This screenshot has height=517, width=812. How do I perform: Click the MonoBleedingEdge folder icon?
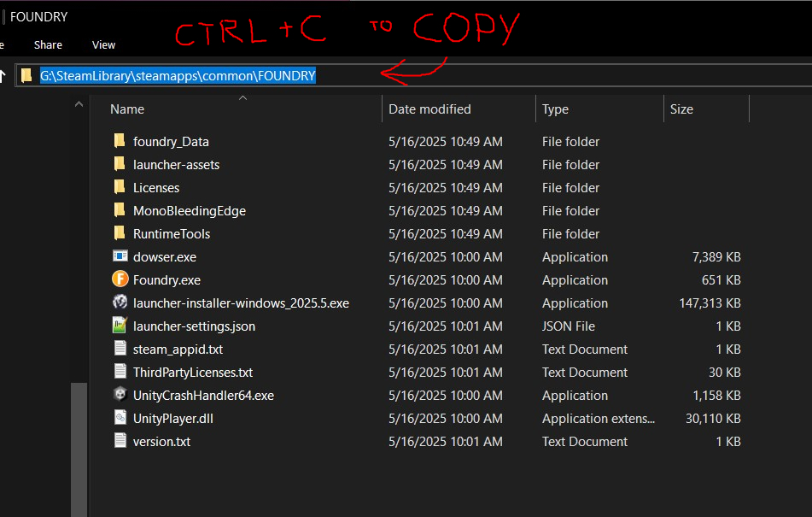point(120,210)
